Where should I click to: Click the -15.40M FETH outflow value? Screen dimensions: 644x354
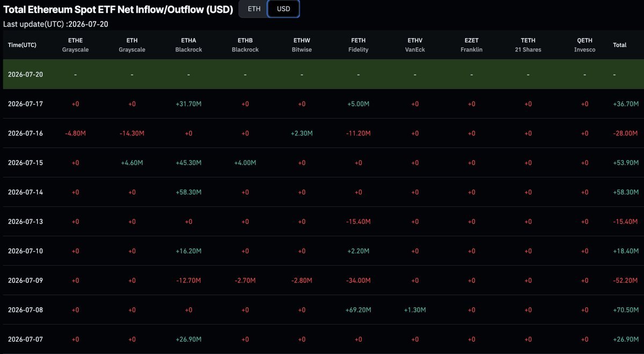358,221
